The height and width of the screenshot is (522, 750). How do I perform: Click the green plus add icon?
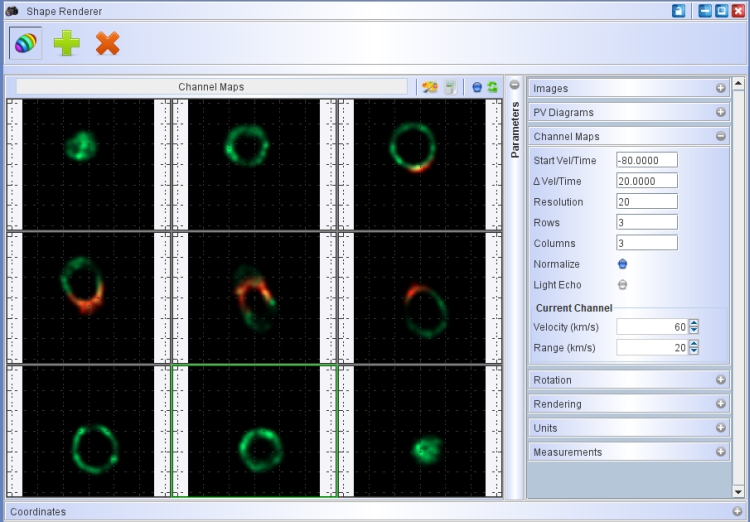click(66, 43)
